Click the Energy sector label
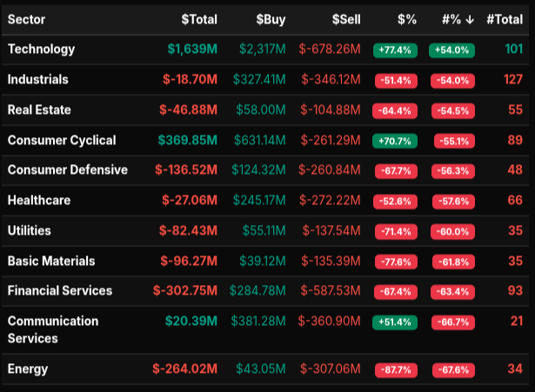Screen dimensions: 535x392 (28, 369)
